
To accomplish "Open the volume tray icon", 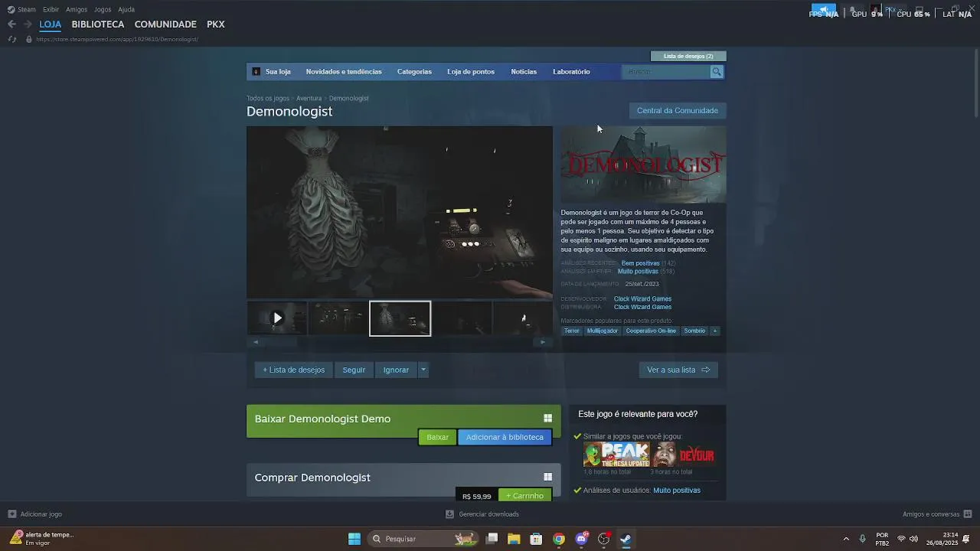I will point(913,539).
